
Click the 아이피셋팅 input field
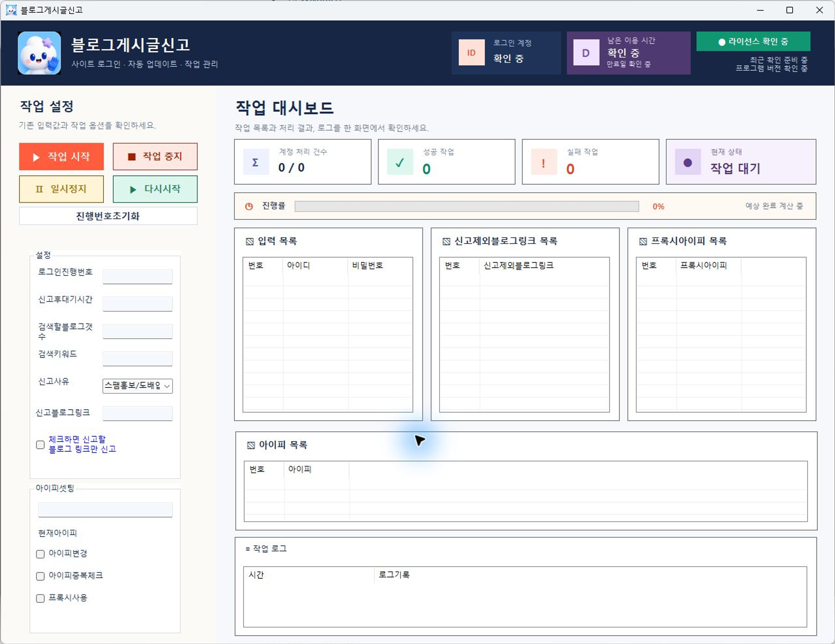click(x=105, y=510)
